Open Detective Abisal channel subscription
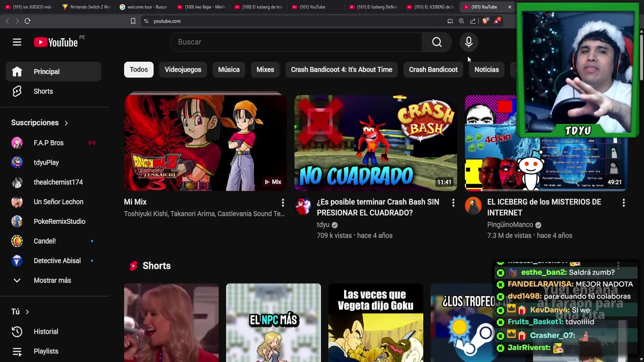 point(53,260)
